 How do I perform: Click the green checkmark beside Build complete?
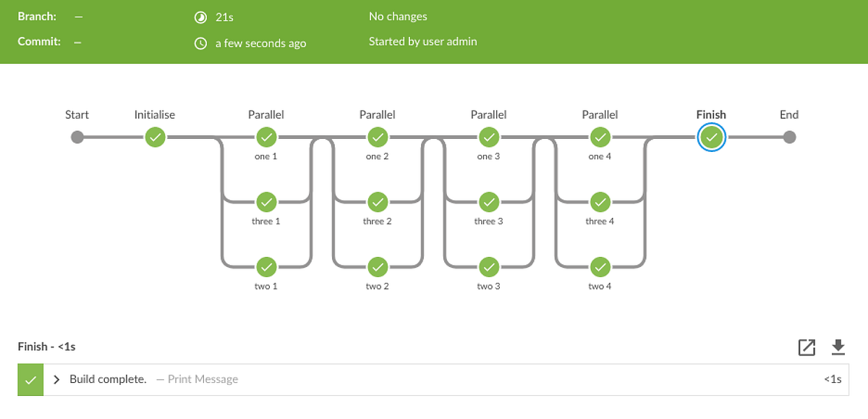tap(30, 378)
